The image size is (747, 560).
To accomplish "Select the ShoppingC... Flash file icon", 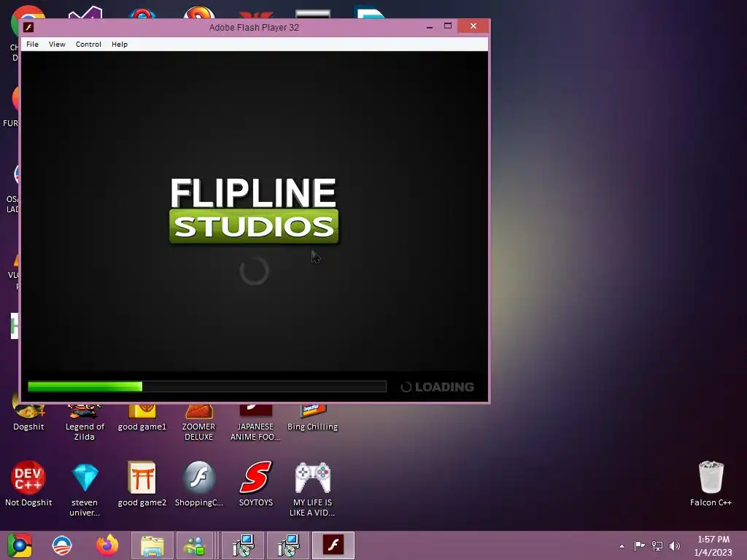I will [198, 483].
